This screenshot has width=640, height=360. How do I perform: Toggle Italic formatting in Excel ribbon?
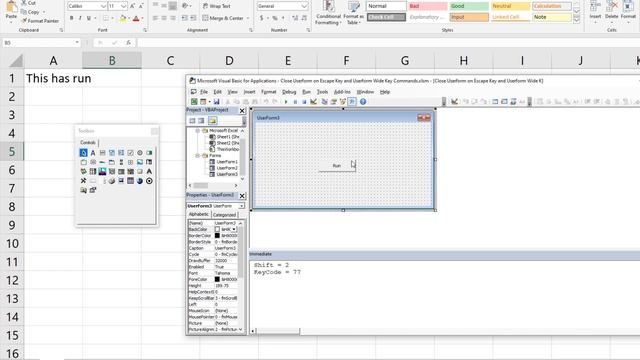click(80, 18)
